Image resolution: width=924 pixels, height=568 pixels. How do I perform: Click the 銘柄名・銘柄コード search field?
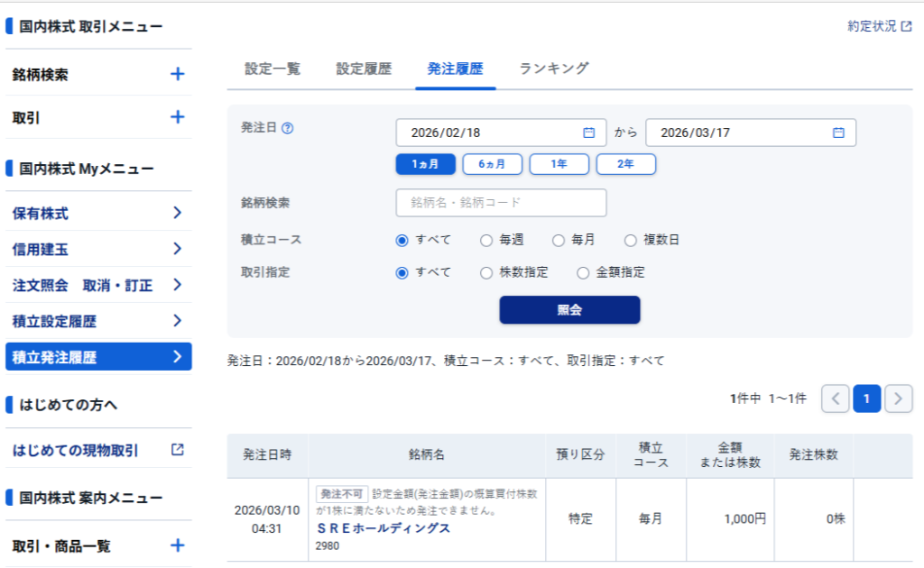tap(501, 203)
